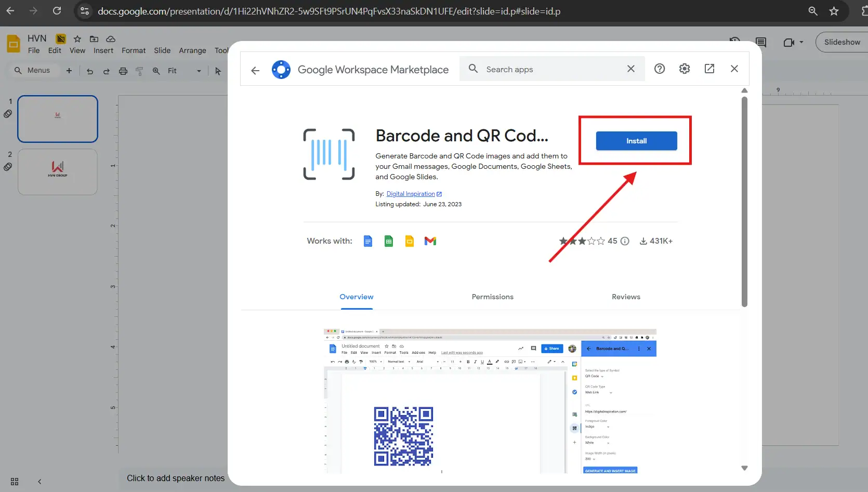Check cloud save document status
This screenshot has height=492, width=868.
coord(111,39)
